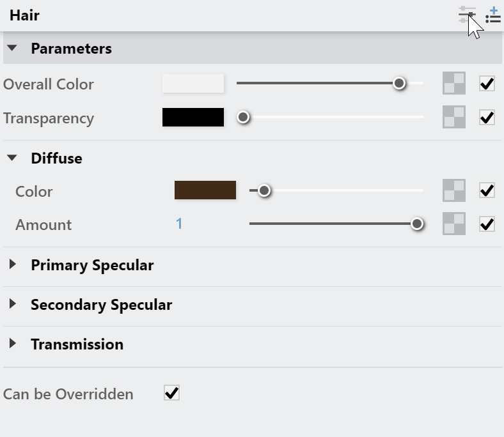
Task: Collapse the Parameters section
Action: pos(12,48)
